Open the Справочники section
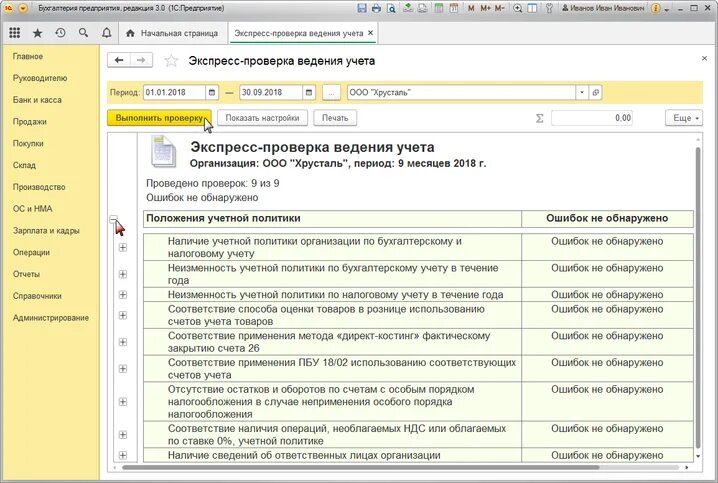Viewport: 718px width, 483px height. click(37, 296)
